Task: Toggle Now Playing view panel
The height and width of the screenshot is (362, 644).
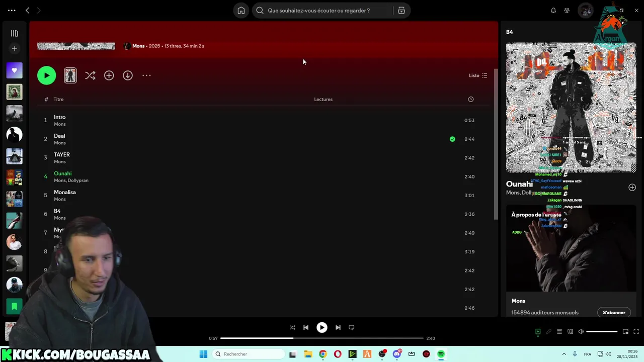Action: point(538,332)
